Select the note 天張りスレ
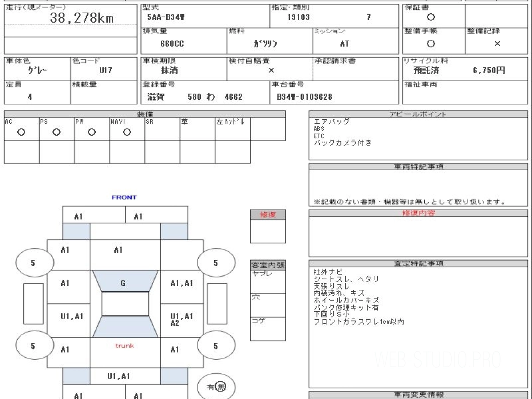This screenshot has height=399, width=532. (x=332, y=286)
